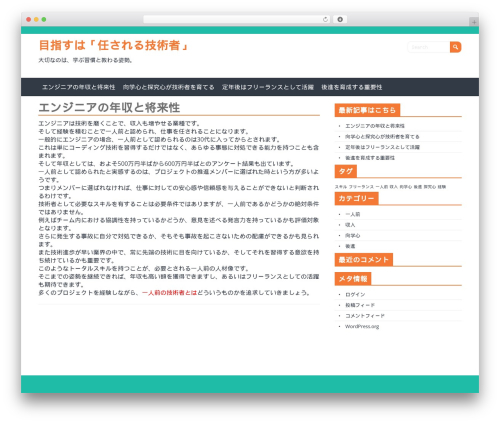Open the downloads icon beside the address bar

click(340, 19)
